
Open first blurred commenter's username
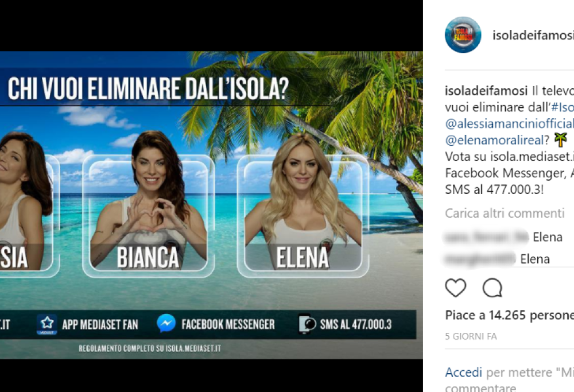tap(486, 237)
